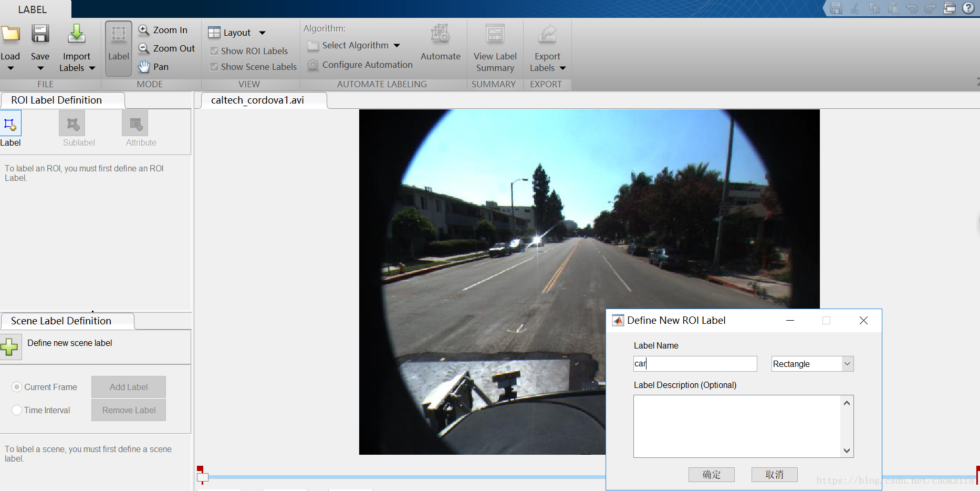Toggle Show ROI Labels checkbox

(x=214, y=51)
